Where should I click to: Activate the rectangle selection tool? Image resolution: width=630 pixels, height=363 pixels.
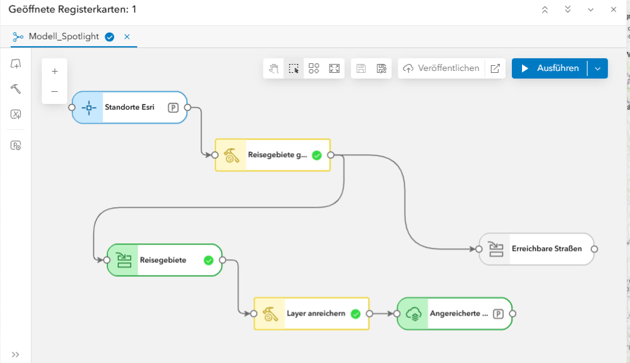294,68
